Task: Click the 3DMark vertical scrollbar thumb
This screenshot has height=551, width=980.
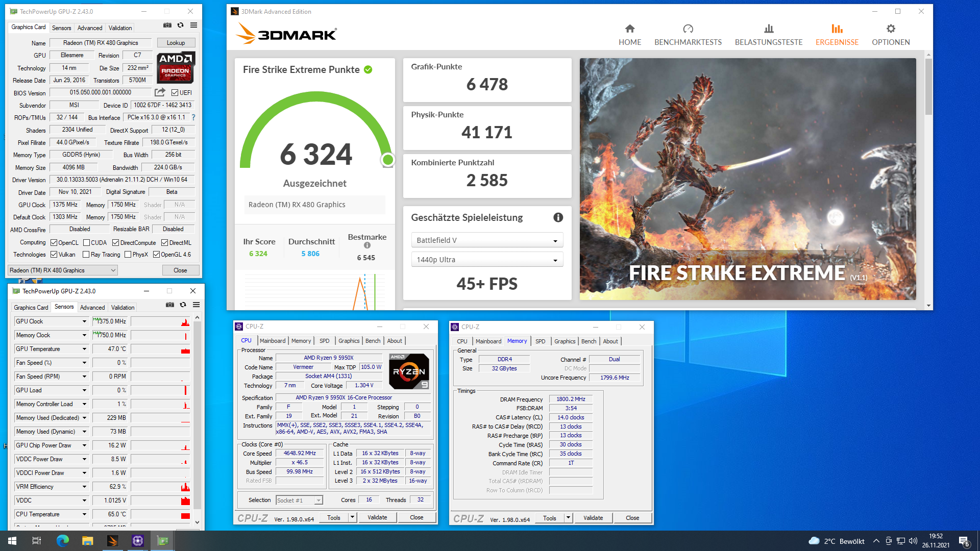Action: (928, 87)
